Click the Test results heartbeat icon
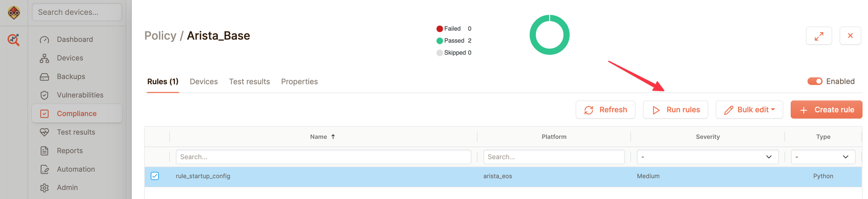868x199 pixels. [x=44, y=132]
